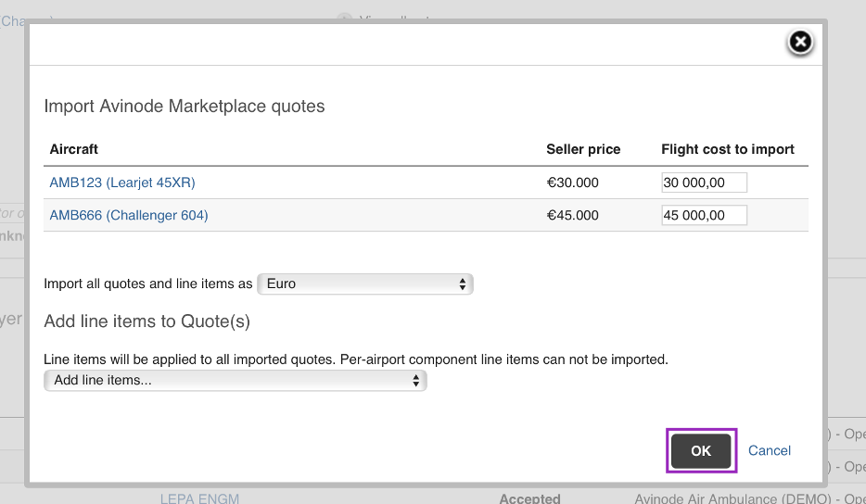Select the €30.000 seller price value
The width and height of the screenshot is (866, 504).
tap(573, 183)
